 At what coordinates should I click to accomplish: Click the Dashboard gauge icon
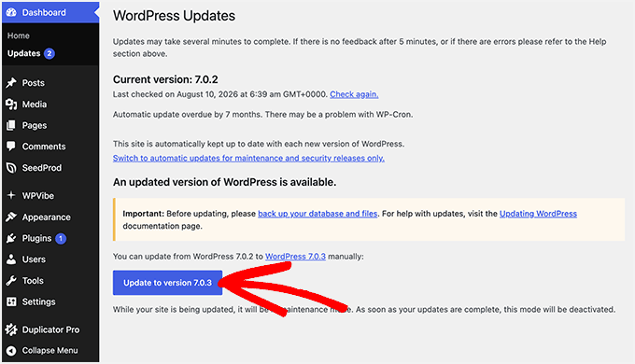pos(11,12)
